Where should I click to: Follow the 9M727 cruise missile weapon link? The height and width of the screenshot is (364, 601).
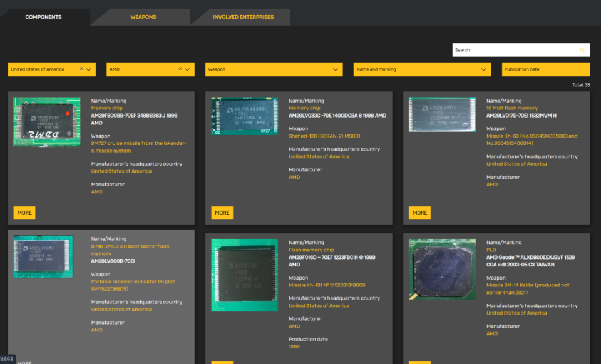139,147
